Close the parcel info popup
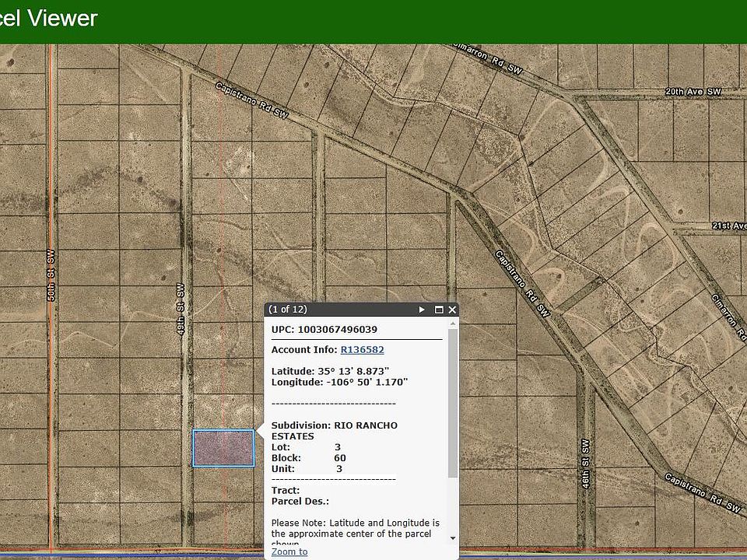 [452, 310]
